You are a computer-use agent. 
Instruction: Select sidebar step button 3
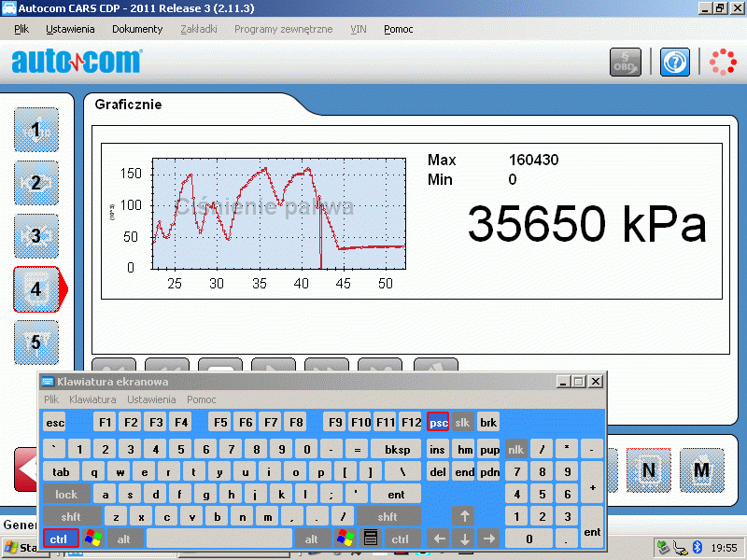click(x=36, y=236)
